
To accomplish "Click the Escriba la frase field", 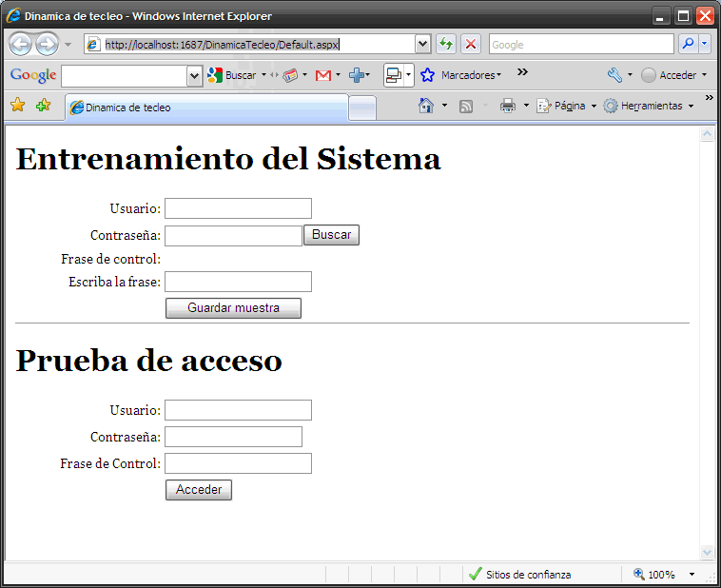I will click(x=238, y=282).
